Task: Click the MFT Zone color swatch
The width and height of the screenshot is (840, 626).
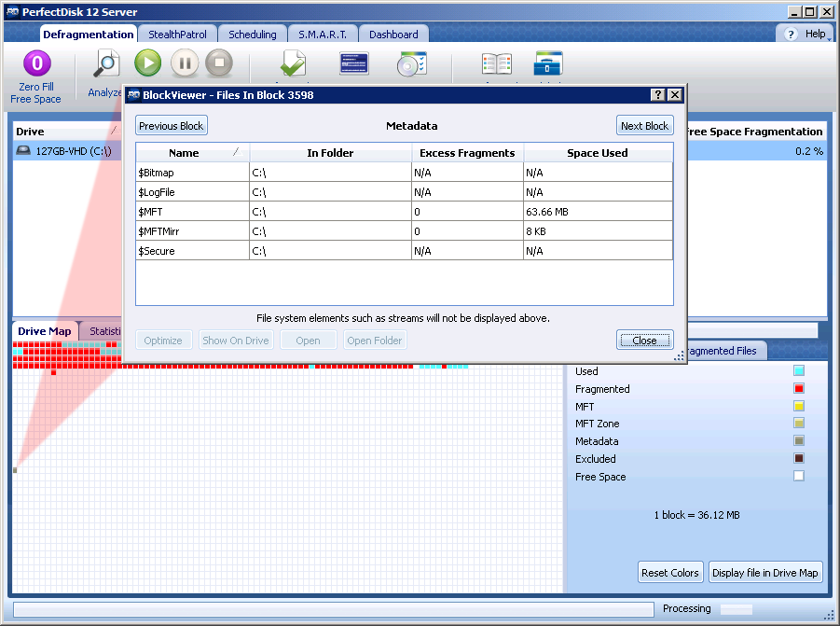Action: tap(799, 423)
